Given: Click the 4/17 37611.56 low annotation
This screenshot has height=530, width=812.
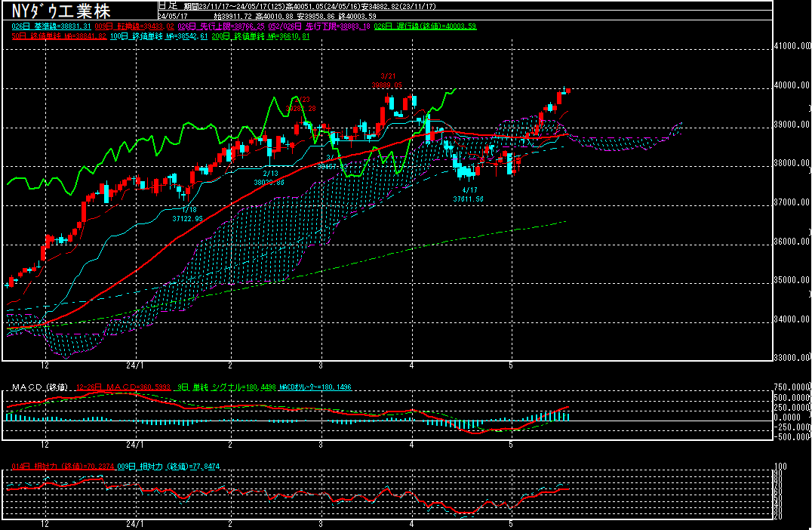Looking at the screenshot, I should tap(468, 194).
